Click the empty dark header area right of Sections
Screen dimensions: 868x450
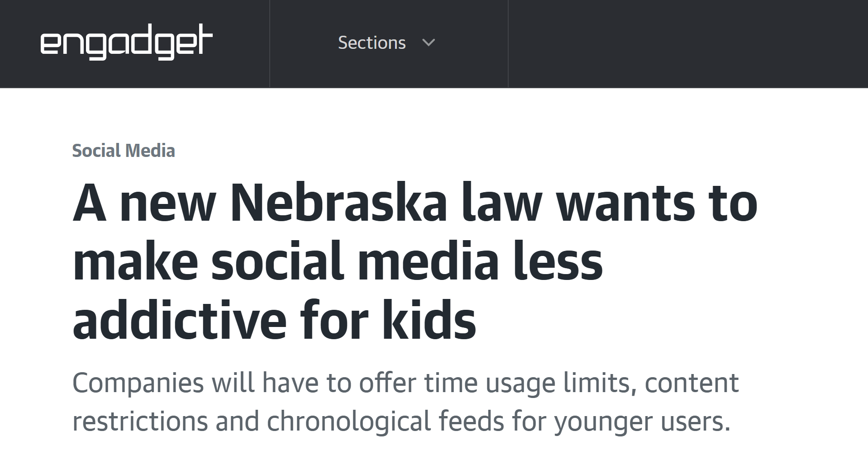(687, 43)
